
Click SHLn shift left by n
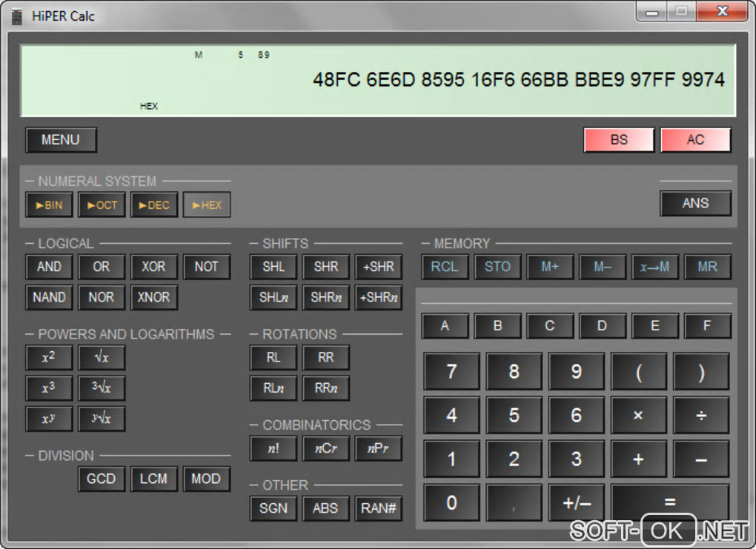(273, 297)
